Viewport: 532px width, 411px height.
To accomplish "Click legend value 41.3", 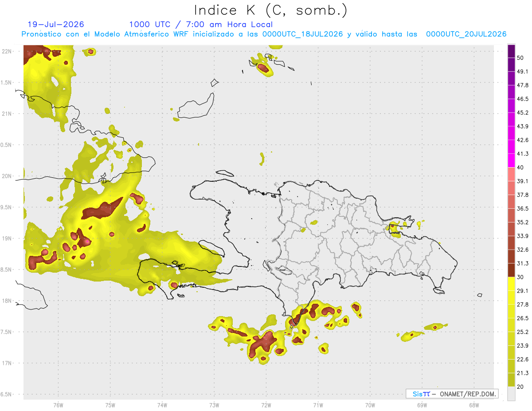I will pyautogui.click(x=523, y=154).
